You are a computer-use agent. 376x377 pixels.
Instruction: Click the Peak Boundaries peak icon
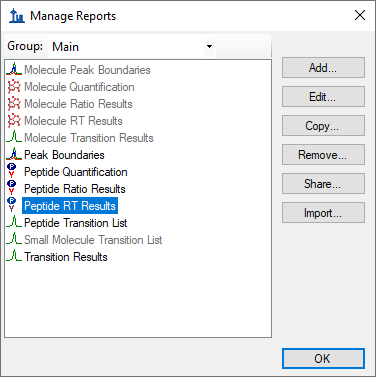[14, 154]
